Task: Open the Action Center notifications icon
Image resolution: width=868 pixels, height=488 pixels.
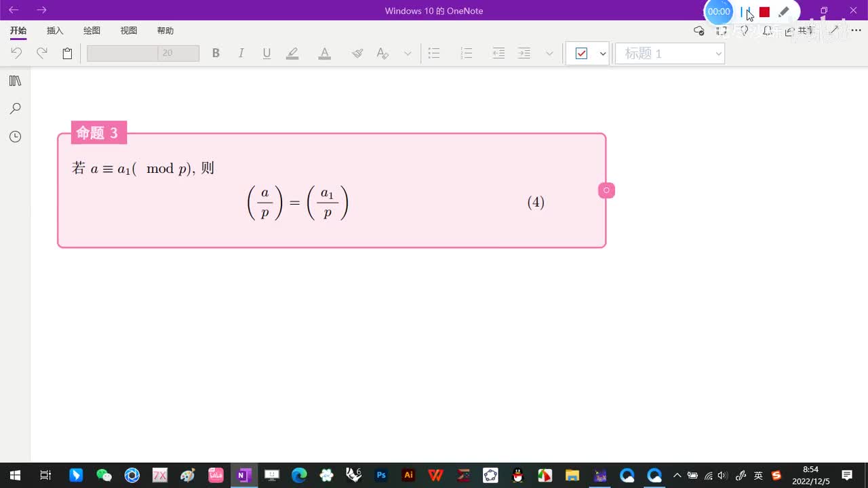Action: tap(847, 475)
